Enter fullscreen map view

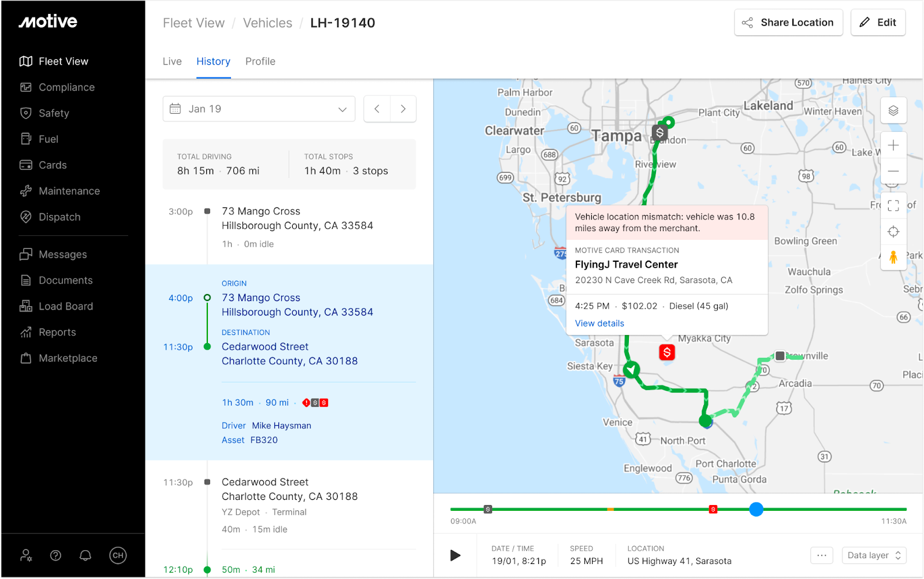tap(893, 206)
